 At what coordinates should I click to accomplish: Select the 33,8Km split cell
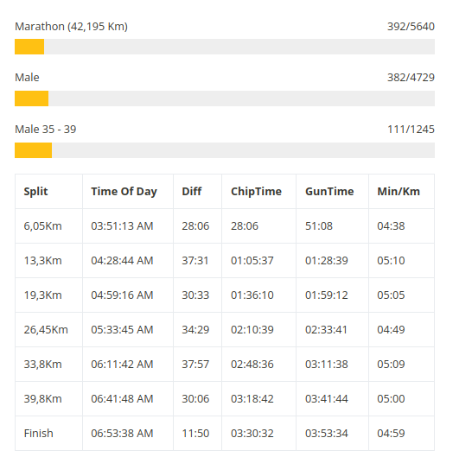[48, 365]
